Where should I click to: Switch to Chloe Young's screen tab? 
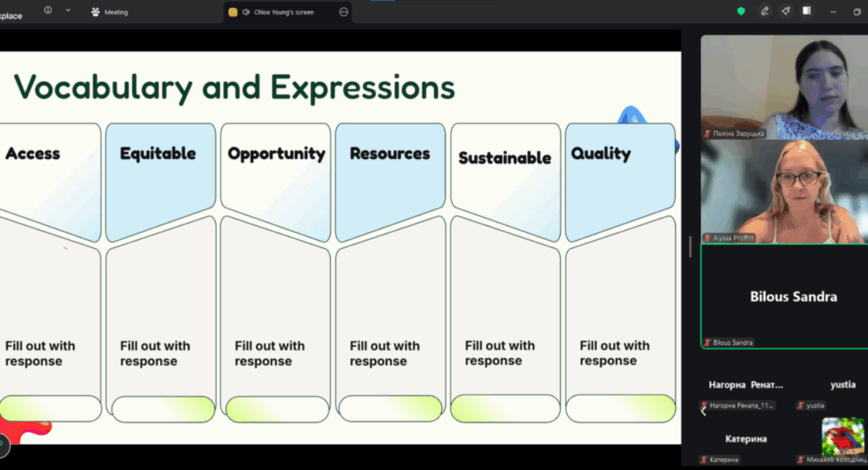click(x=284, y=12)
